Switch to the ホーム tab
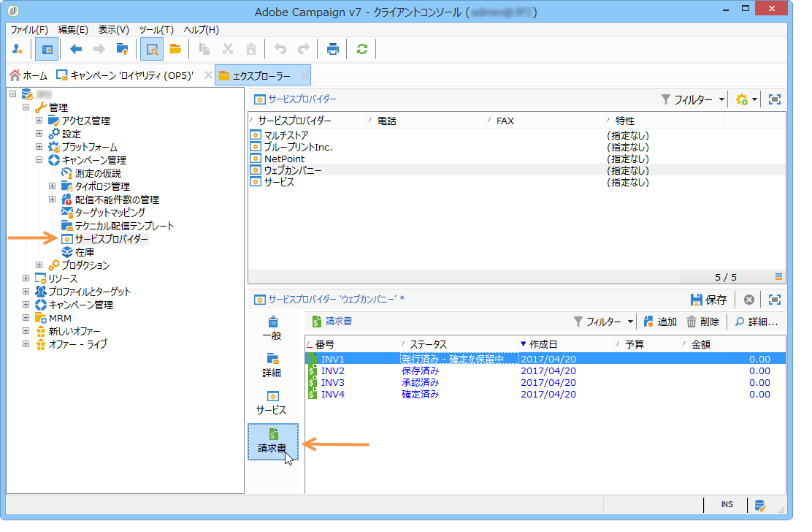This screenshot has width=812, height=532. (x=28, y=75)
